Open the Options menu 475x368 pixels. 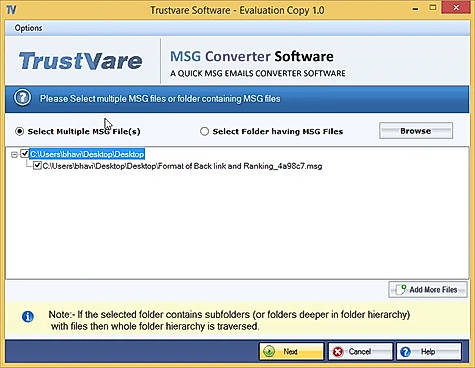tap(28, 28)
